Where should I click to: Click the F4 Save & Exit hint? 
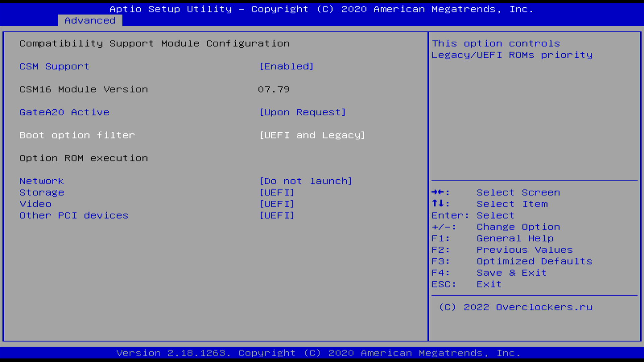(512, 273)
